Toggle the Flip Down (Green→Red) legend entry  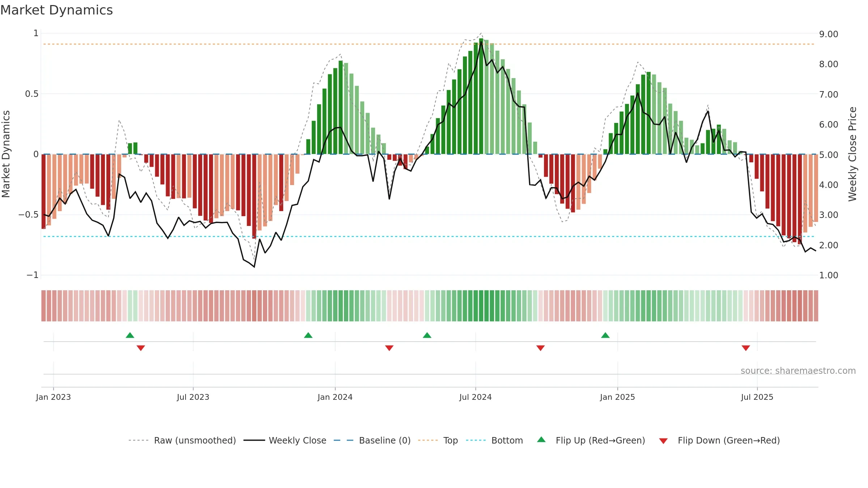tap(719, 440)
